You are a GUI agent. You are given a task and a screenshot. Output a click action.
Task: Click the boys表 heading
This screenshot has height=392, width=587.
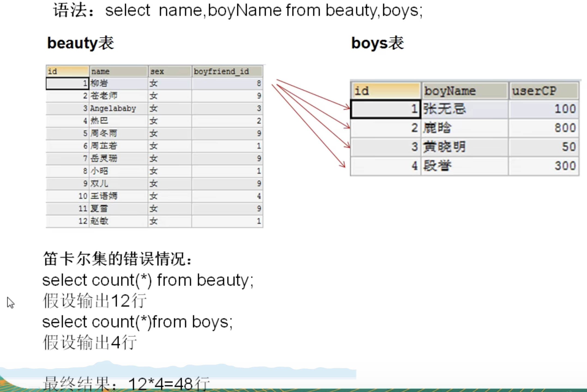coord(377,43)
